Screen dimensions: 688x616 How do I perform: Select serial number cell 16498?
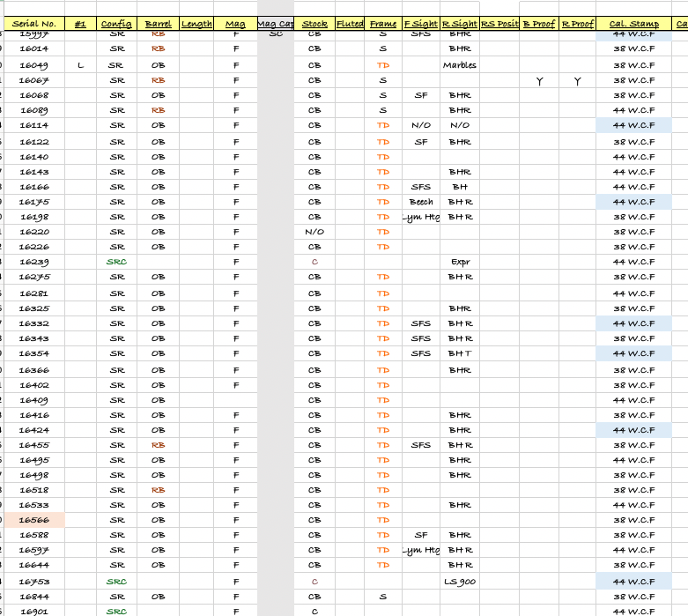pyautogui.click(x=34, y=475)
